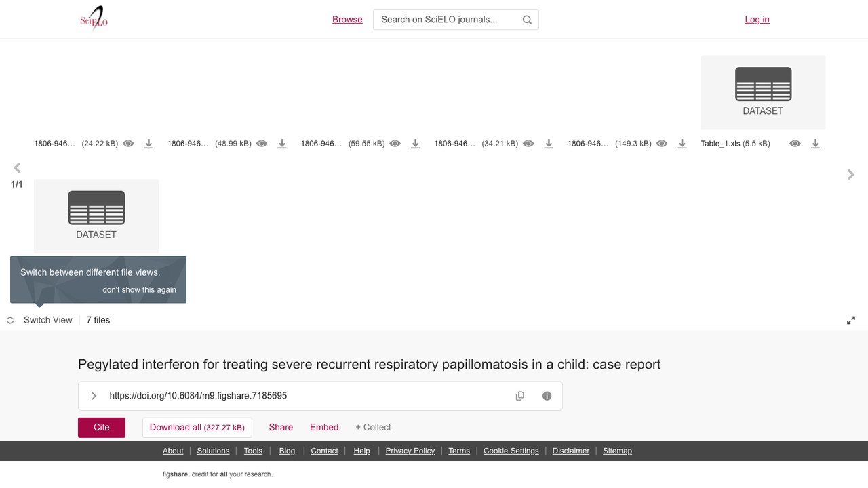The height and width of the screenshot is (488, 868).
Task: Select the Switch View label
Action: pyautogui.click(x=47, y=320)
